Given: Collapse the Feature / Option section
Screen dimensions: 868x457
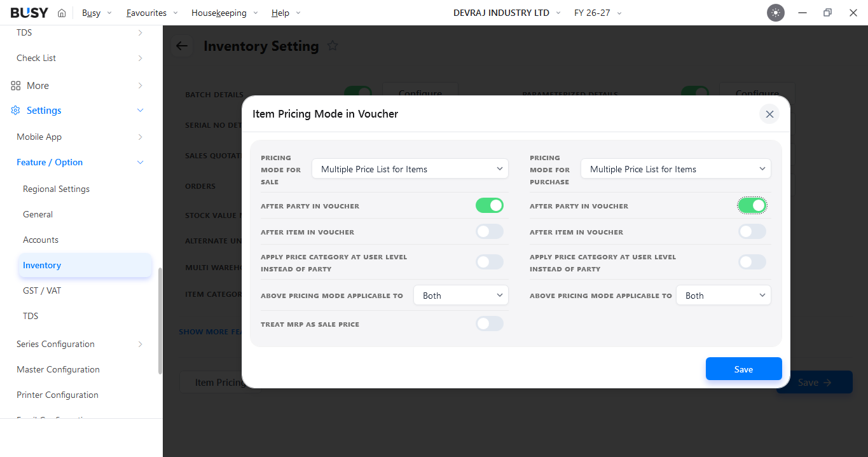Looking at the screenshot, I should coord(141,163).
